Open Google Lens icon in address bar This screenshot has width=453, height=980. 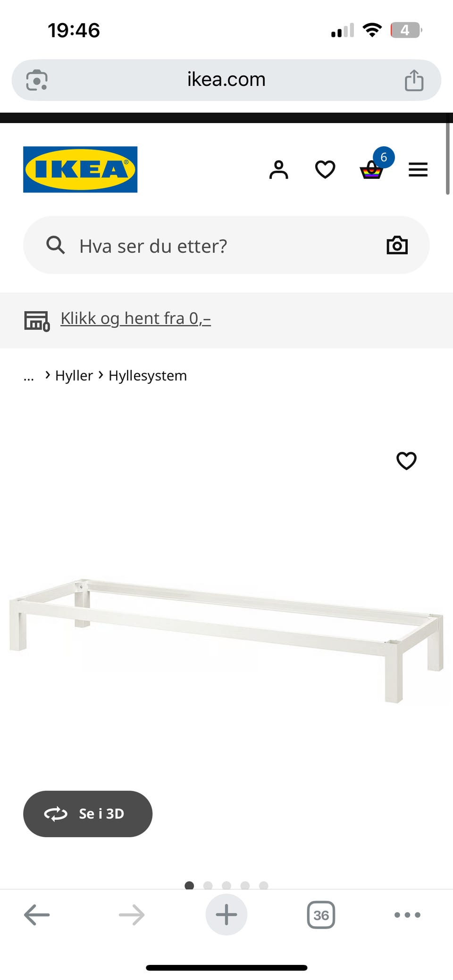pyautogui.click(x=37, y=80)
